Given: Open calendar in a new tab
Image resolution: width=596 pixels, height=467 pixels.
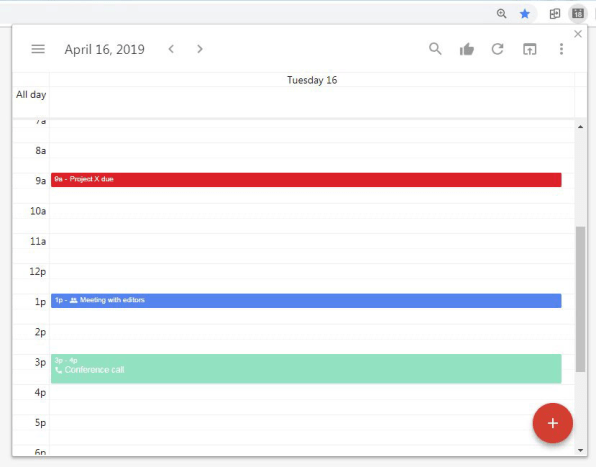Looking at the screenshot, I should pos(529,49).
